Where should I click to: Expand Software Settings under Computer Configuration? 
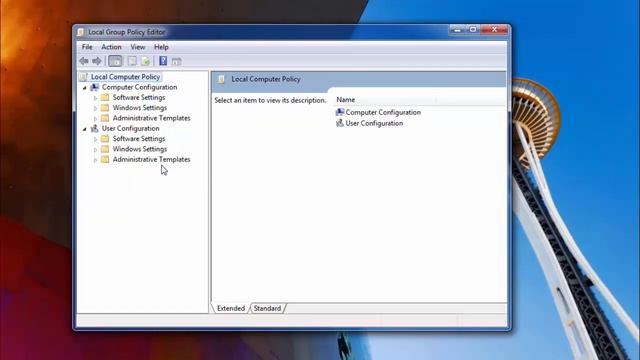(96, 98)
